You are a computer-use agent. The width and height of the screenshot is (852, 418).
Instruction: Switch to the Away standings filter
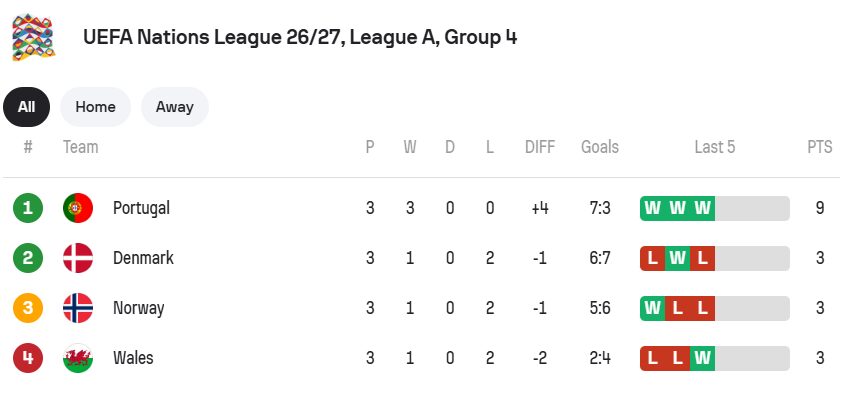pyautogui.click(x=174, y=107)
